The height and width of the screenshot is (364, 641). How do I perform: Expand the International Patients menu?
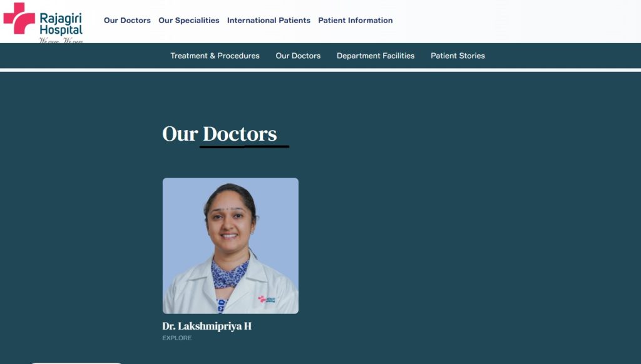click(x=269, y=21)
